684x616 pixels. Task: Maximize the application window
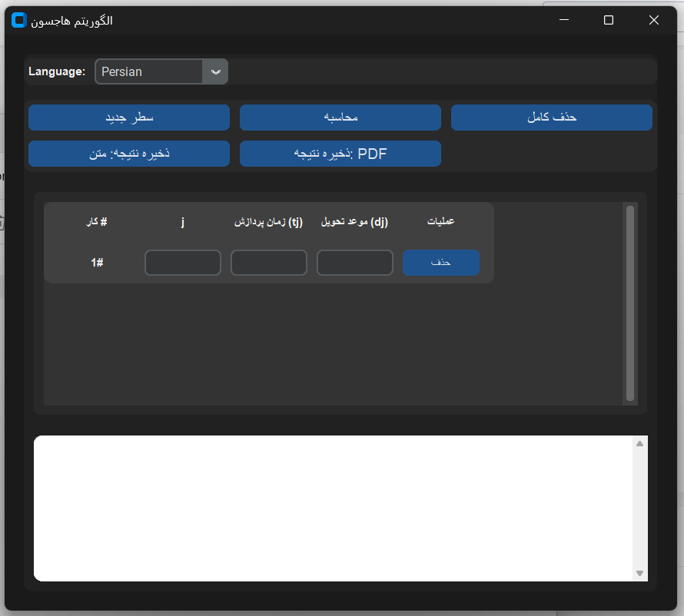(609, 21)
